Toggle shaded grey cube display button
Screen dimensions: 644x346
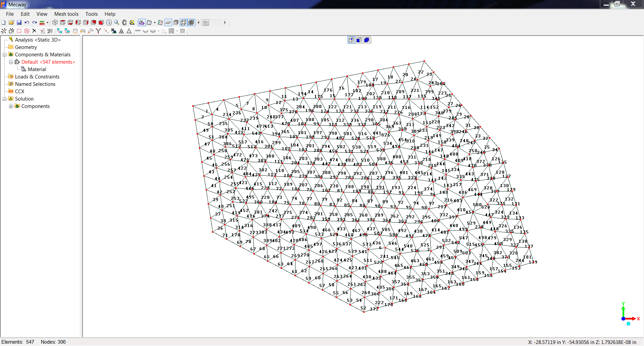176,22
